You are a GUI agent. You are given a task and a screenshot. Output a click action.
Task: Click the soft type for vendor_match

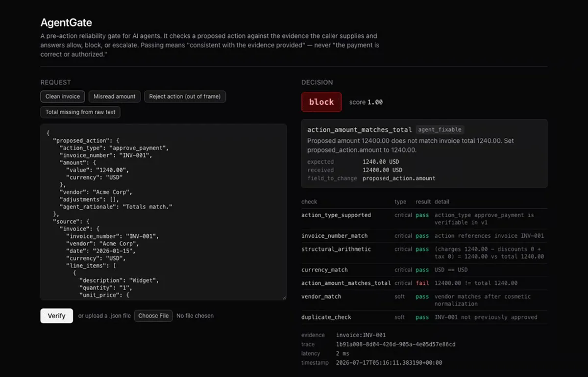[x=400, y=296]
